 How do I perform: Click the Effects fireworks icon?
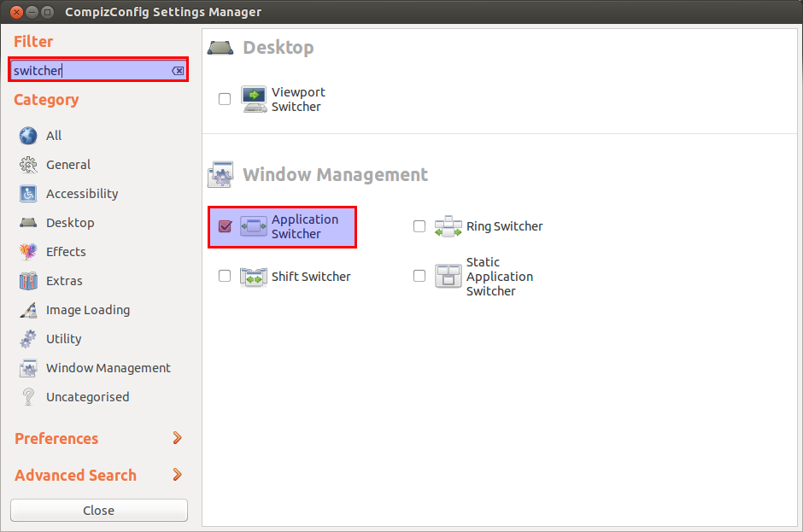28,252
